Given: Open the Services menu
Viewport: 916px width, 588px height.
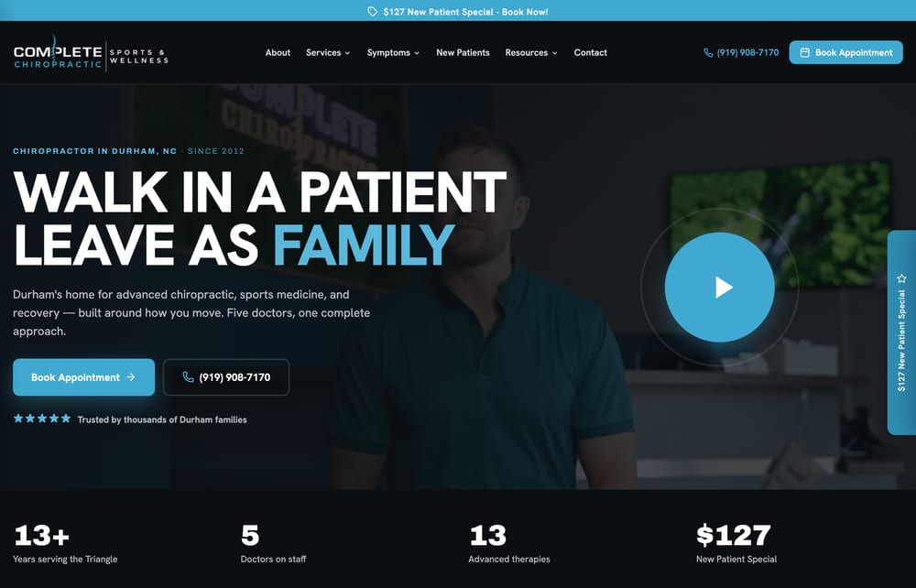Looking at the screenshot, I should coord(328,52).
